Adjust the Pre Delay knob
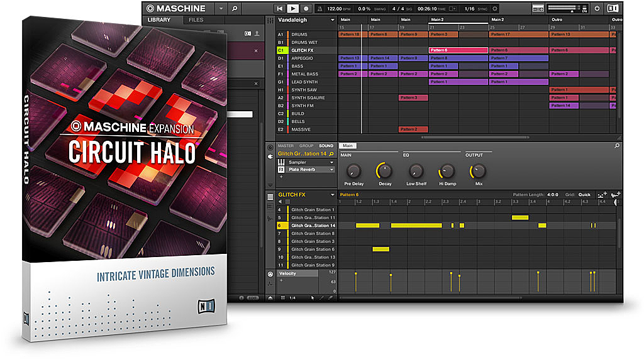Image resolution: width=644 pixels, height=362 pixels. tap(353, 171)
